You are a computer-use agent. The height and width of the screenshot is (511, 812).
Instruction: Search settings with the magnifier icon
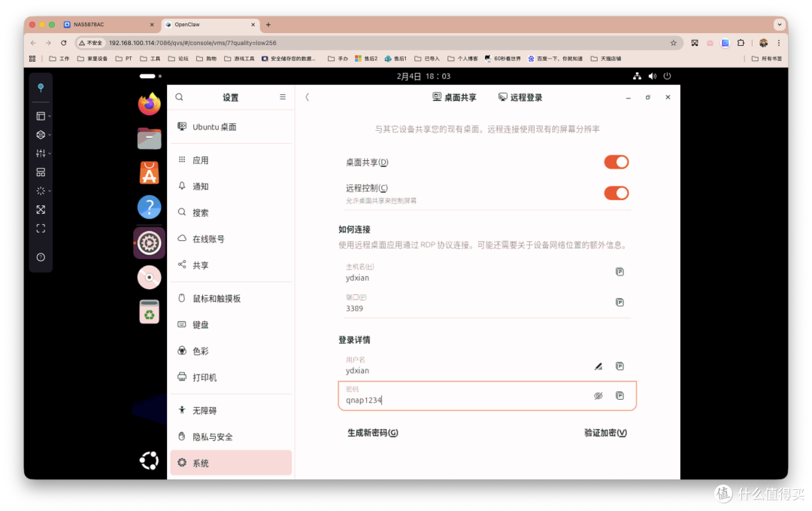click(x=179, y=97)
